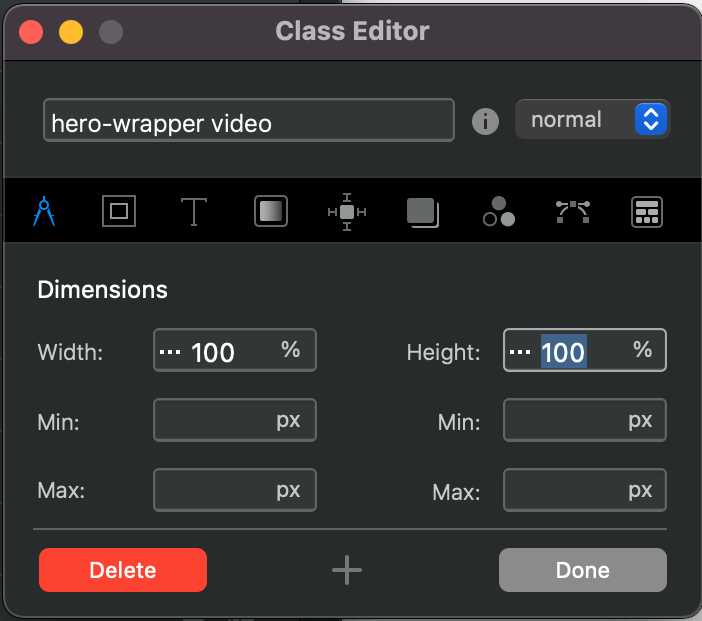This screenshot has height=621, width=702.
Task: Click the hero-wrapper video class name field
Action: (248, 122)
